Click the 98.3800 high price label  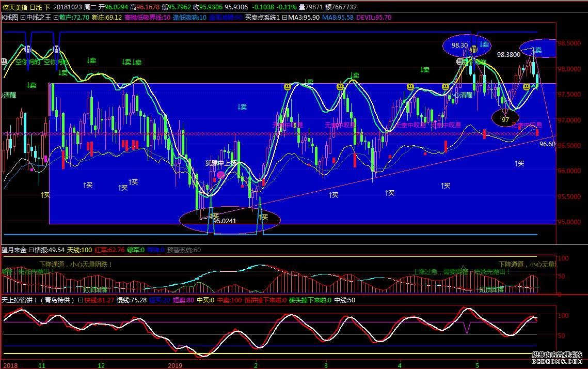509,54
